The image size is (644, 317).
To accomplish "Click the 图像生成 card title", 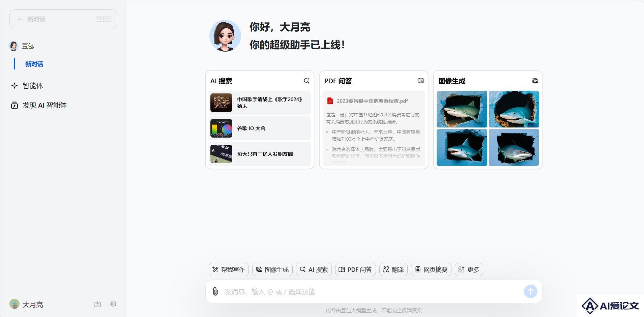I will point(452,81).
